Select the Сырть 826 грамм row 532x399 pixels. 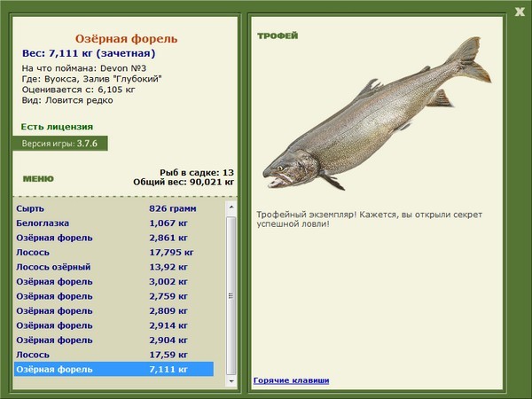(113, 208)
